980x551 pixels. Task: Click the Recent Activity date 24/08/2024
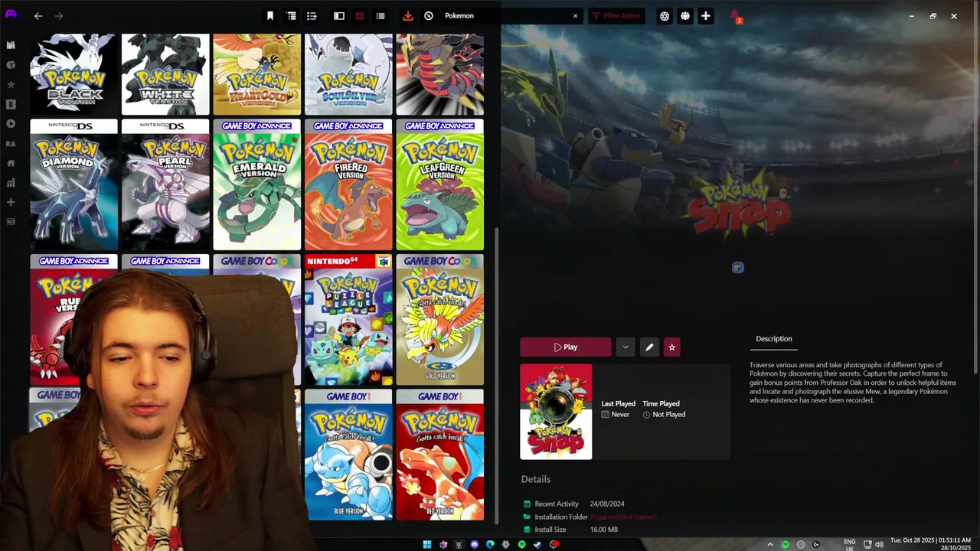(607, 504)
